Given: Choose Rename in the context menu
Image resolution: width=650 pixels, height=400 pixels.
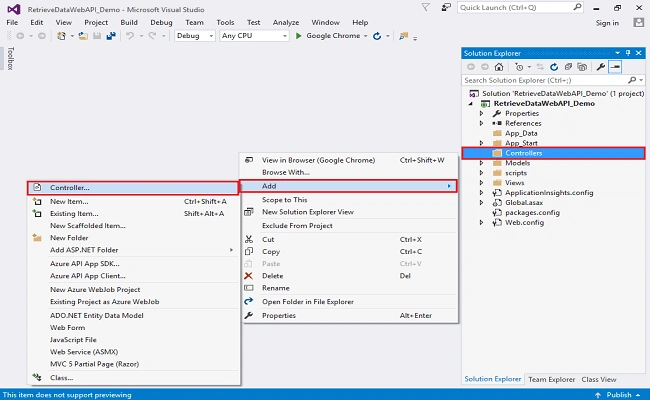Looking at the screenshot, I should click(349, 288).
